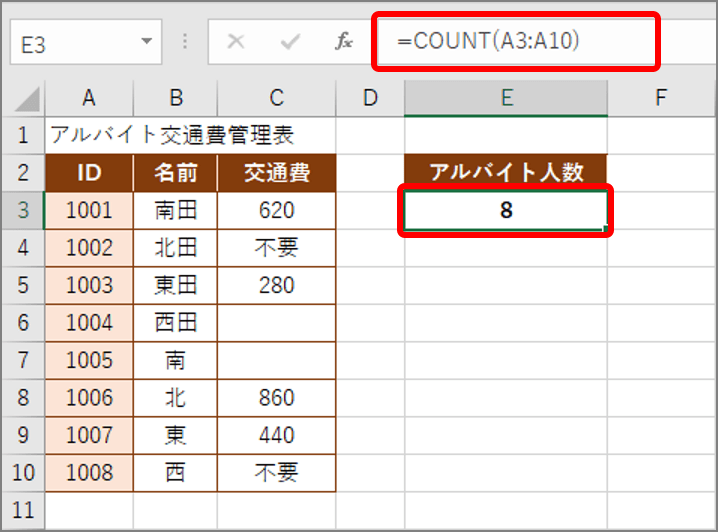Select name cell 東田
The height and width of the screenshot is (532, 718).
[x=175, y=286]
